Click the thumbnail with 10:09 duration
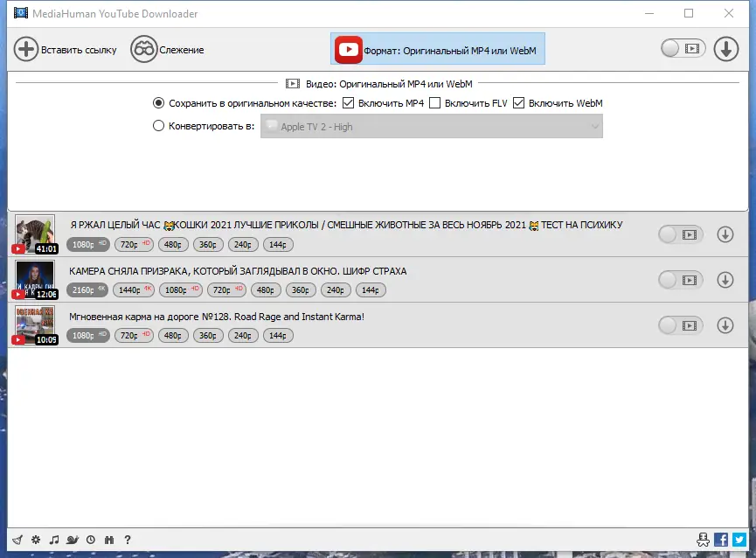This screenshot has height=558, width=756. coord(35,325)
